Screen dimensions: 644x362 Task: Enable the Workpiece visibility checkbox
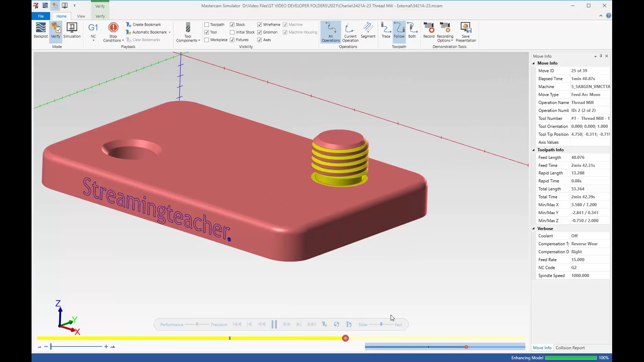point(207,40)
